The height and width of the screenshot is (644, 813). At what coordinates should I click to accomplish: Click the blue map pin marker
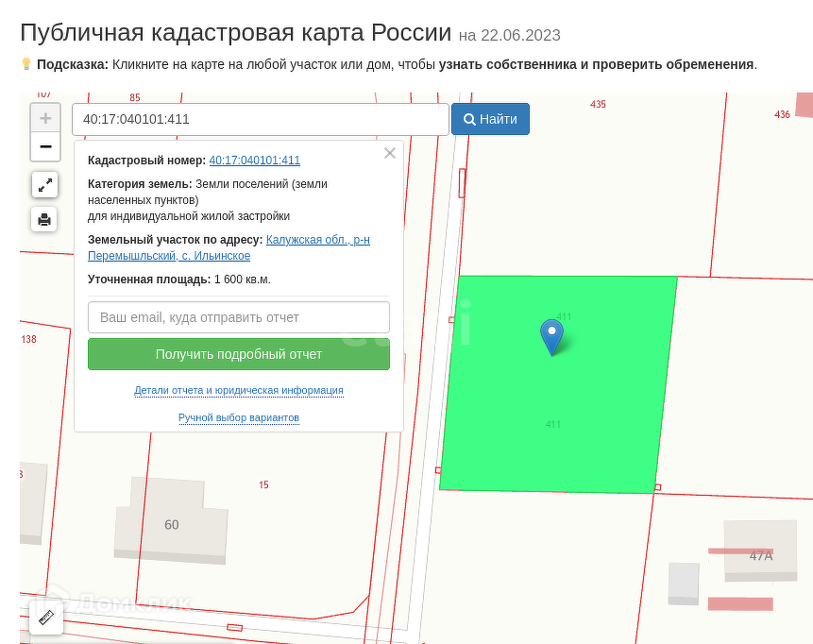(551, 337)
